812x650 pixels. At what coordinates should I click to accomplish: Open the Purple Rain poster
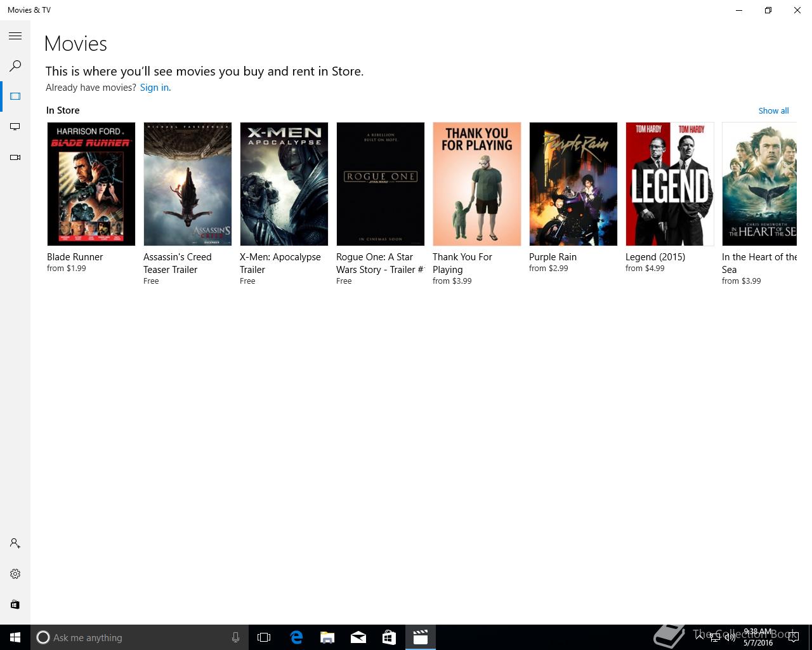(x=573, y=184)
